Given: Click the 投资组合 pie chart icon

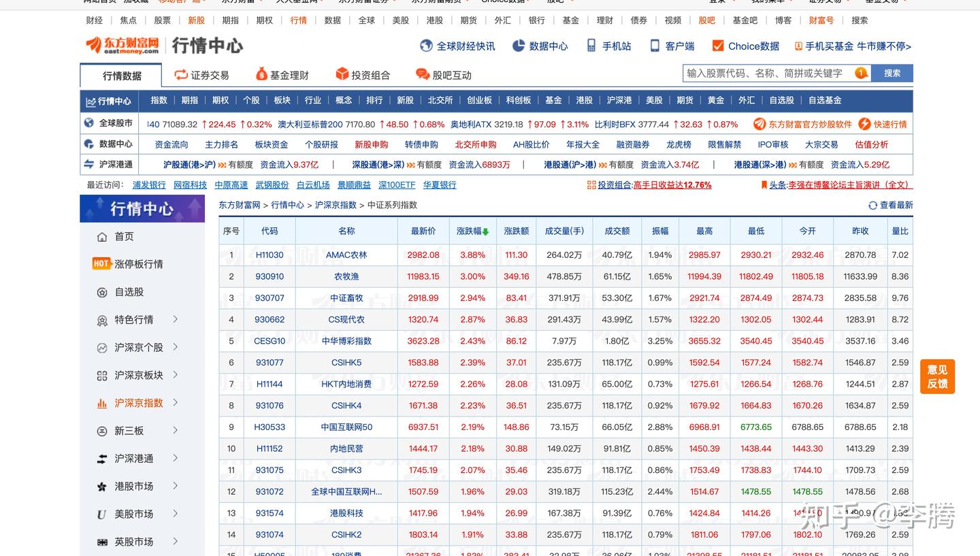Looking at the screenshot, I should pyautogui.click(x=342, y=75).
